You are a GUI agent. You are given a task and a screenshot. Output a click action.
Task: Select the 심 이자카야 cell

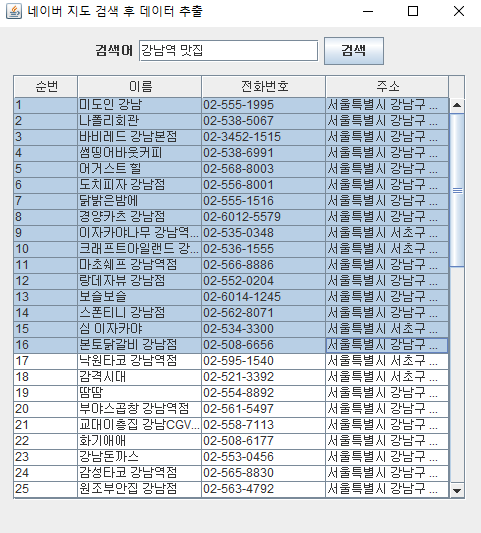pyautogui.click(x=140, y=329)
